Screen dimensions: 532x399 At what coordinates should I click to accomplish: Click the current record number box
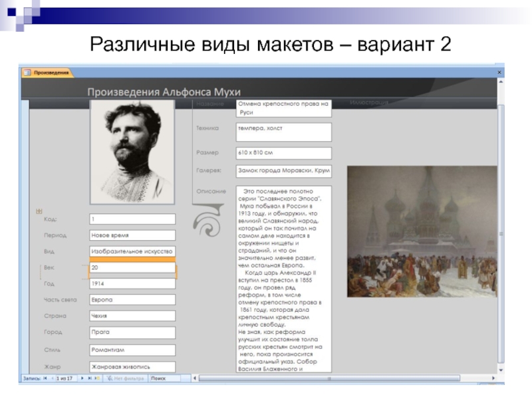tap(66, 378)
